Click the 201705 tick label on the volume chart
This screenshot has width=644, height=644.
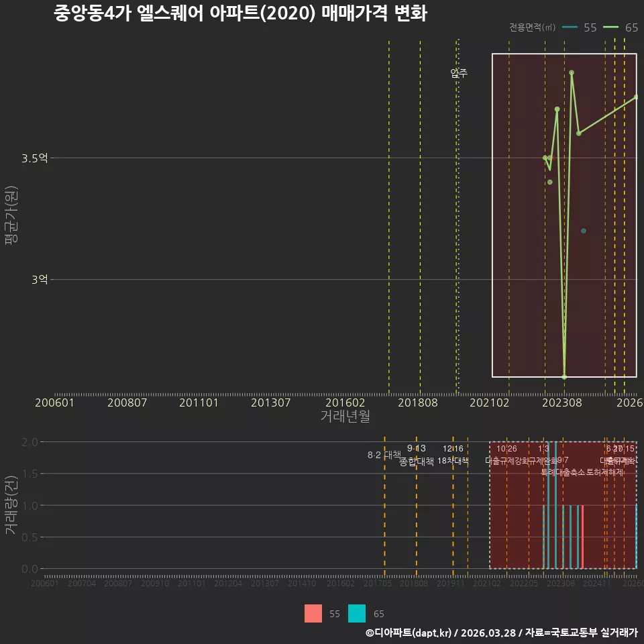point(378,583)
